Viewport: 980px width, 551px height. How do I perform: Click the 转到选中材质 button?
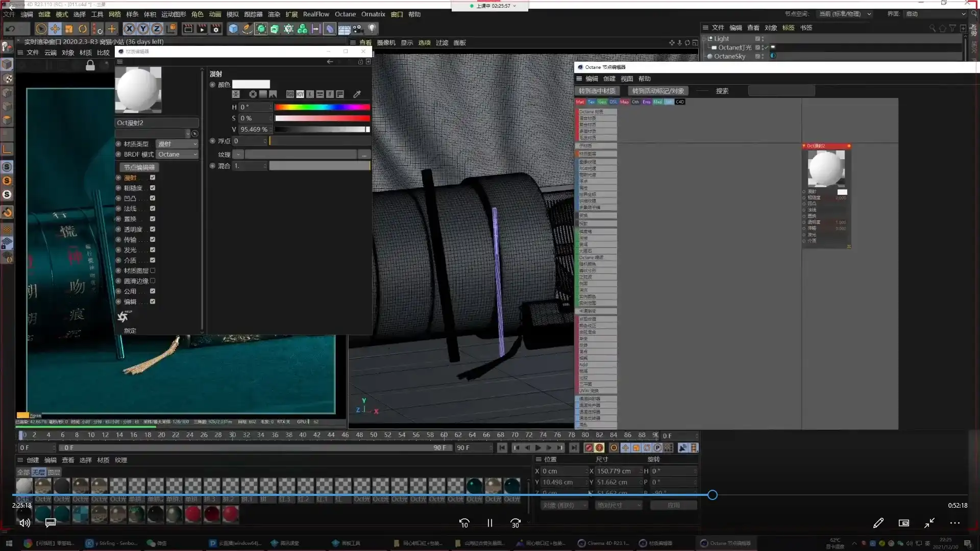597,91
